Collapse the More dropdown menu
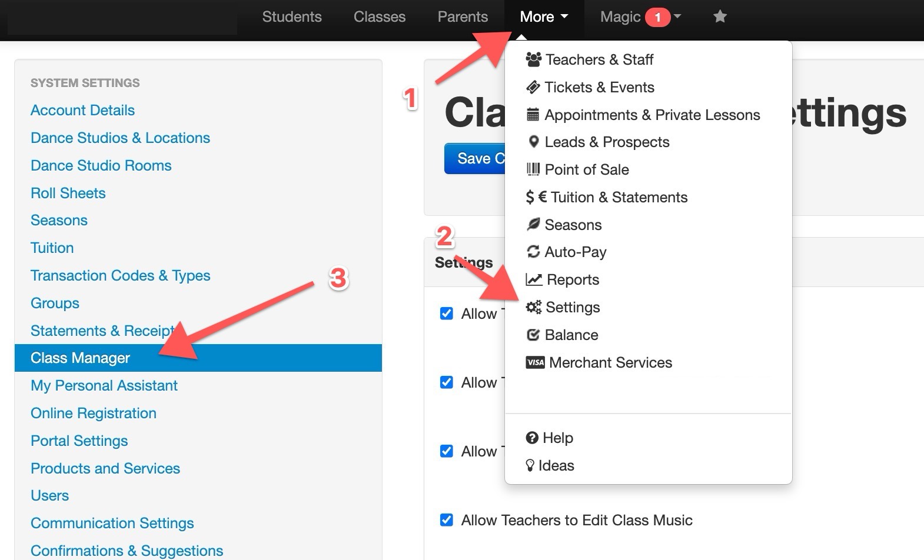This screenshot has width=924, height=560. pos(544,17)
